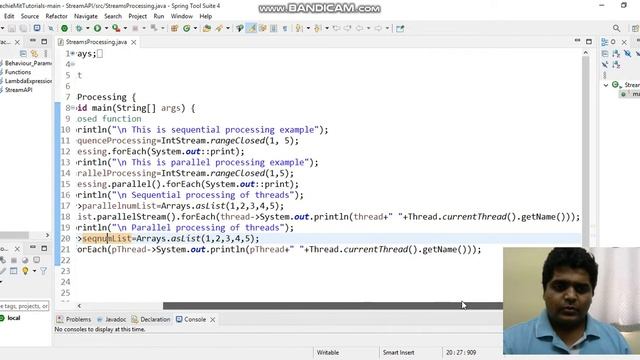Click the Back navigation arrow icon
Viewport: 640px width, 360px height.
click(359, 28)
